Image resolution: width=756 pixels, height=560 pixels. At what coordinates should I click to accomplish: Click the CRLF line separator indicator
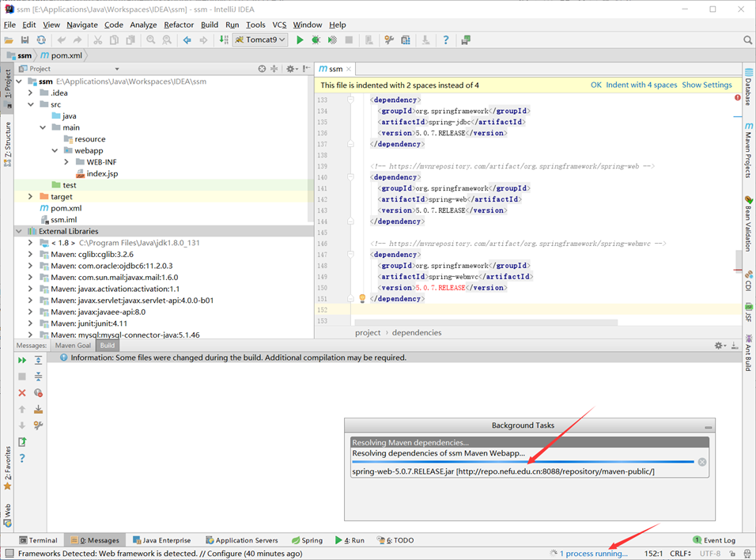pyautogui.click(x=680, y=553)
